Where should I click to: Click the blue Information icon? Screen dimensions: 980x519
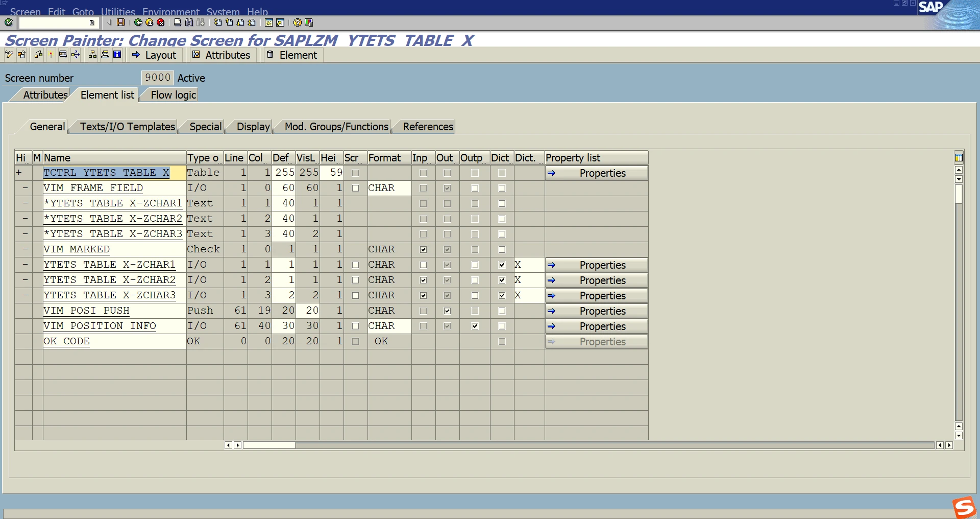[x=117, y=55]
